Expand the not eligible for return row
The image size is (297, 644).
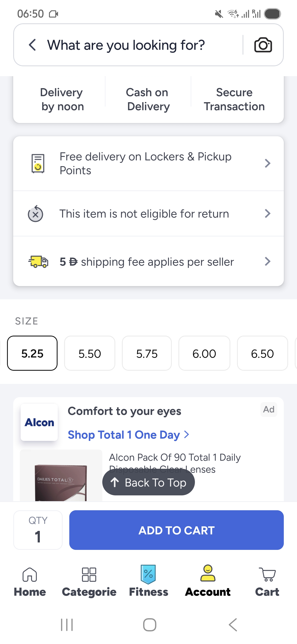pyautogui.click(x=148, y=214)
